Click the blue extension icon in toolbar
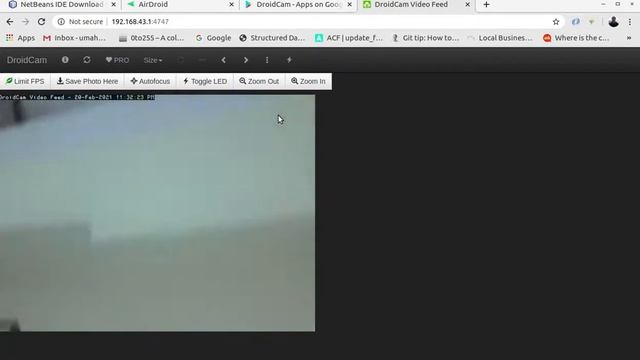The width and height of the screenshot is (640, 360). pyautogui.click(x=576, y=22)
